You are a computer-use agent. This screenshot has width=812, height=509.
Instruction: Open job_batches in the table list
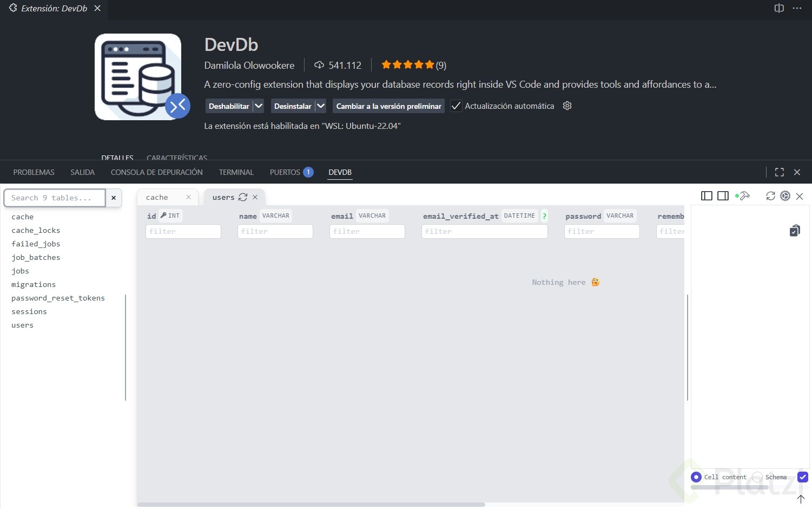point(36,257)
